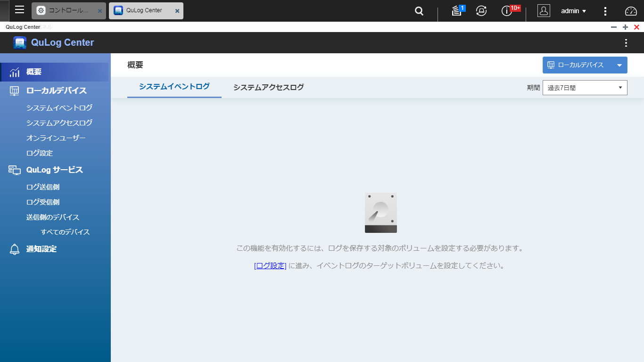This screenshot has height=362, width=644.
Task: Switch to システムアクセスログ tab
Action: click(269, 87)
